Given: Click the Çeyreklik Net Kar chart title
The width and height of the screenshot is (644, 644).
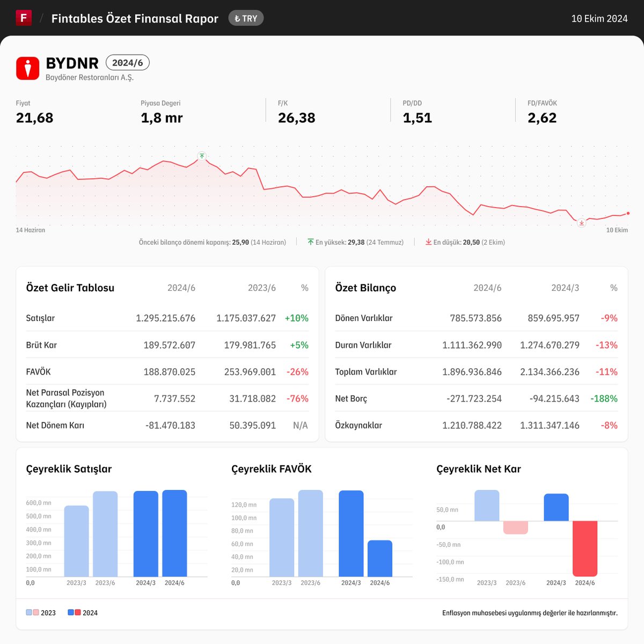Looking at the screenshot, I should coord(479,469).
